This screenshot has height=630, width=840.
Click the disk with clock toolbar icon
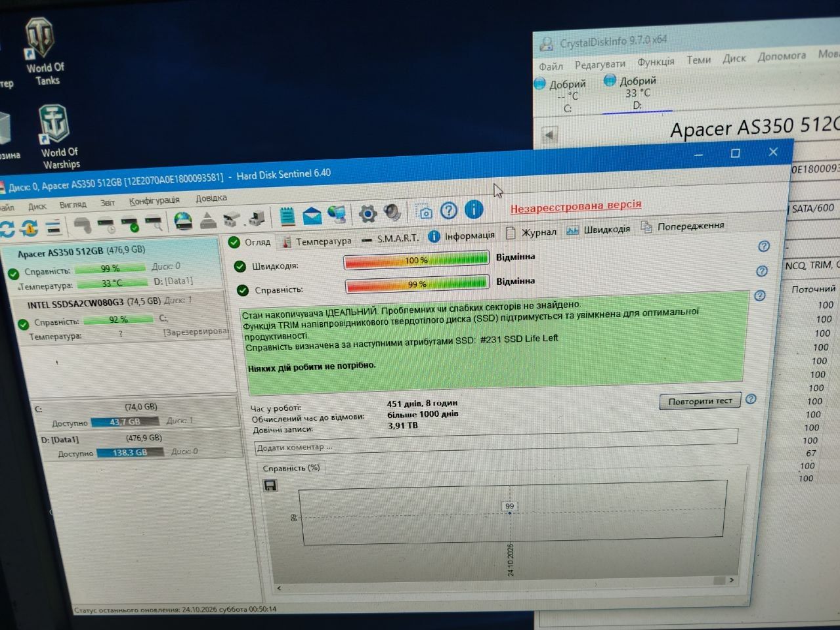(x=106, y=226)
